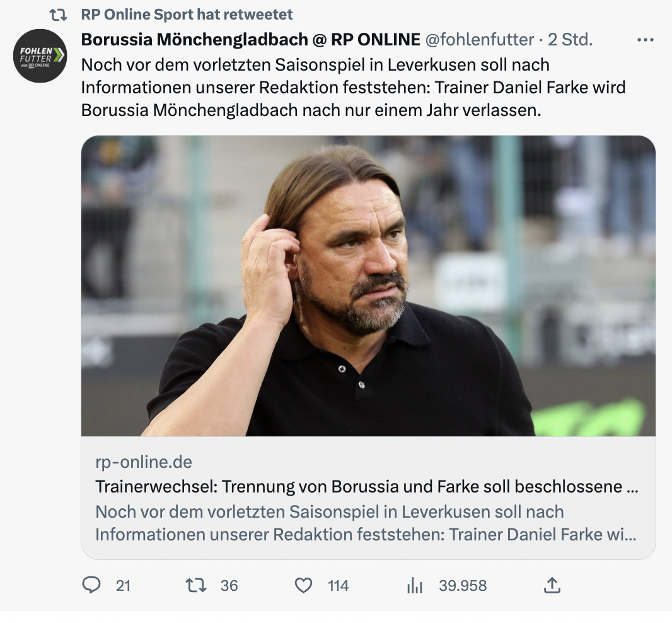Image resolution: width=672 pixels, height=623 pixels.
Task: Click the tweet body text about Farke
Action: pos(353,87)
